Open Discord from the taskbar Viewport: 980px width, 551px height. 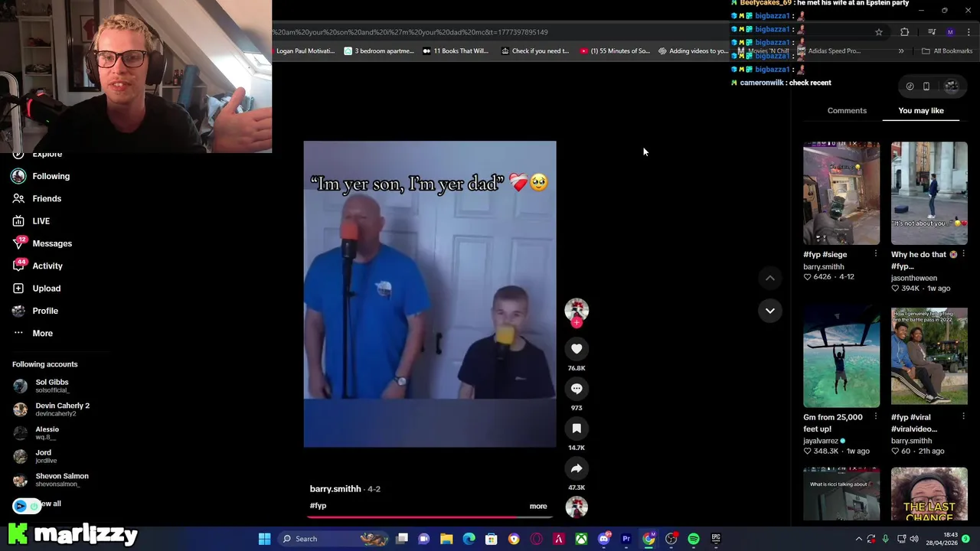click(x=604, y=539)
